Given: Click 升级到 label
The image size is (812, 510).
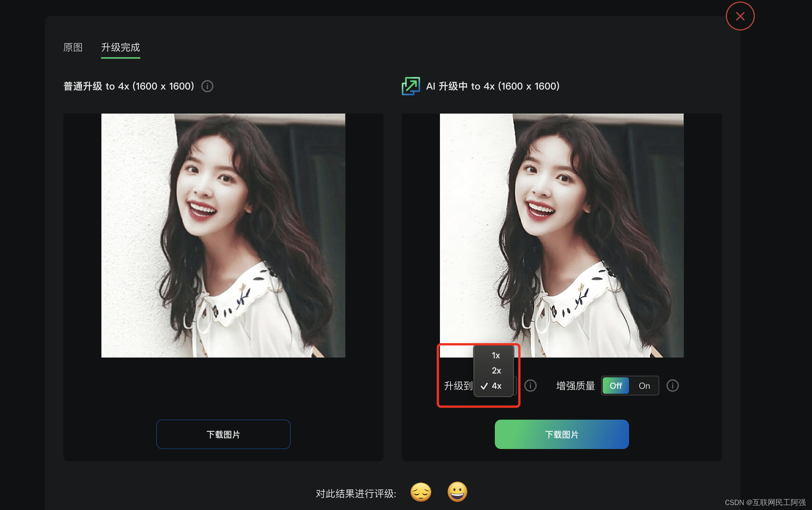Looking at the screenshot, I should point(458,386).
